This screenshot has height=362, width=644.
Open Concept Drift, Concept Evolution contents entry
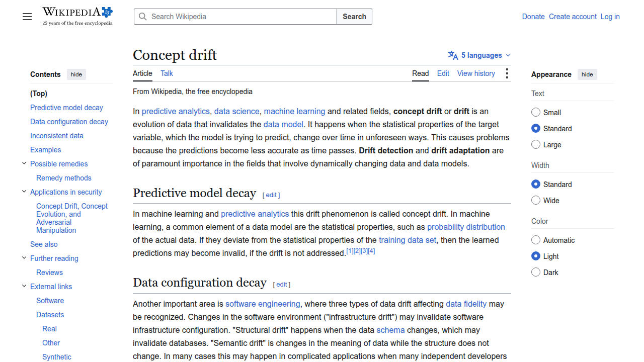pyautogui.click(x=72, y=218)
